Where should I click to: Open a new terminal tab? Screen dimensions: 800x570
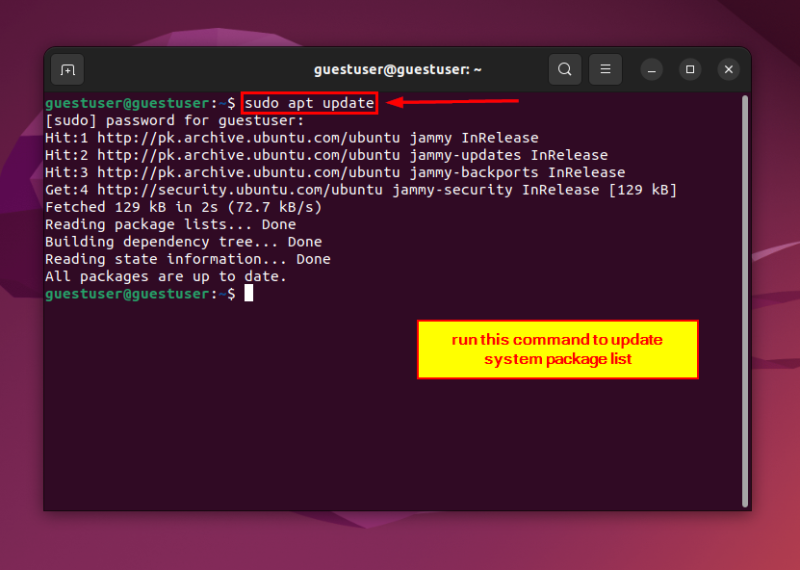(67, 69)
